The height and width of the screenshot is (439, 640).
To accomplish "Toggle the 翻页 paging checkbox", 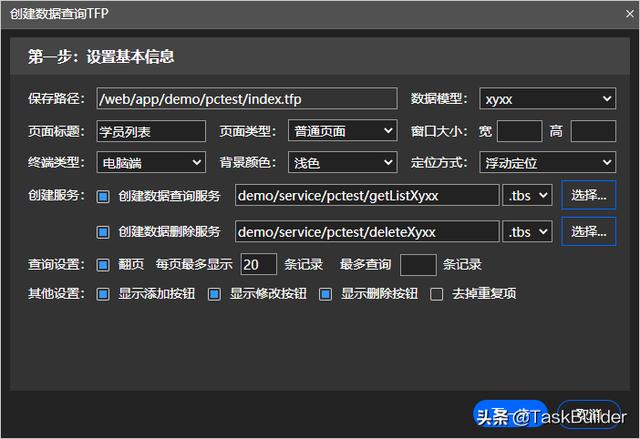I will 103,265.
